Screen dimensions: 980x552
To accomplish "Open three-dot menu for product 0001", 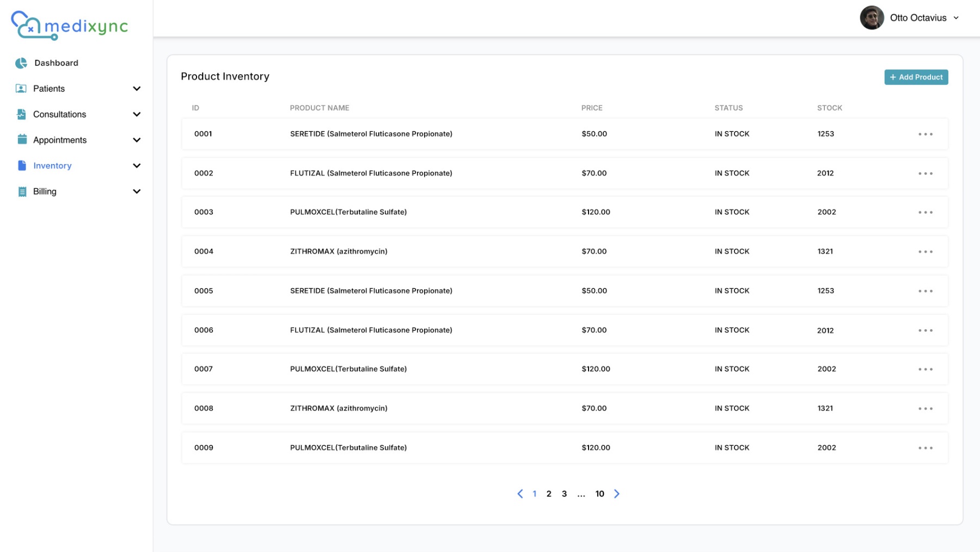I will 925,134.
